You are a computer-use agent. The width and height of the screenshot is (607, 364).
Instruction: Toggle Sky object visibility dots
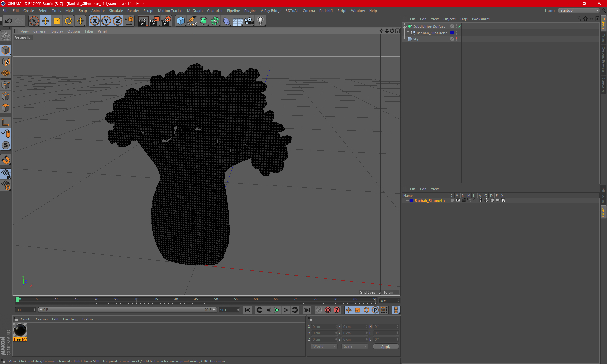click(x=456, y=39)
